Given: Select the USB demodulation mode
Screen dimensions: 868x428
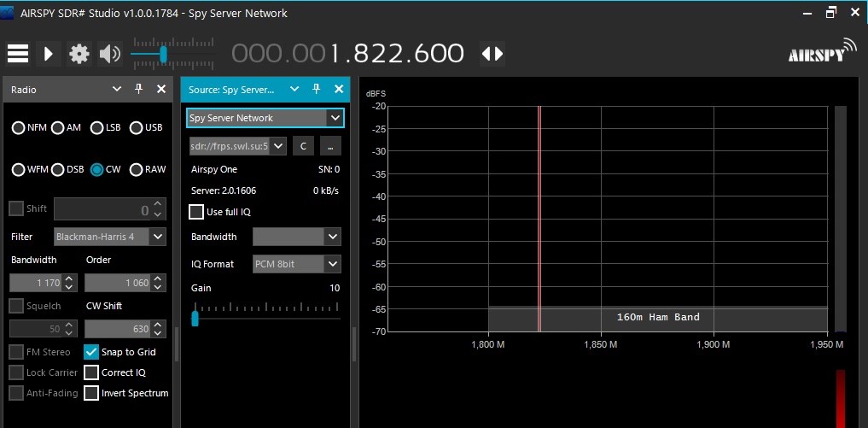Looking at the screenshot, I should [136, 127].
